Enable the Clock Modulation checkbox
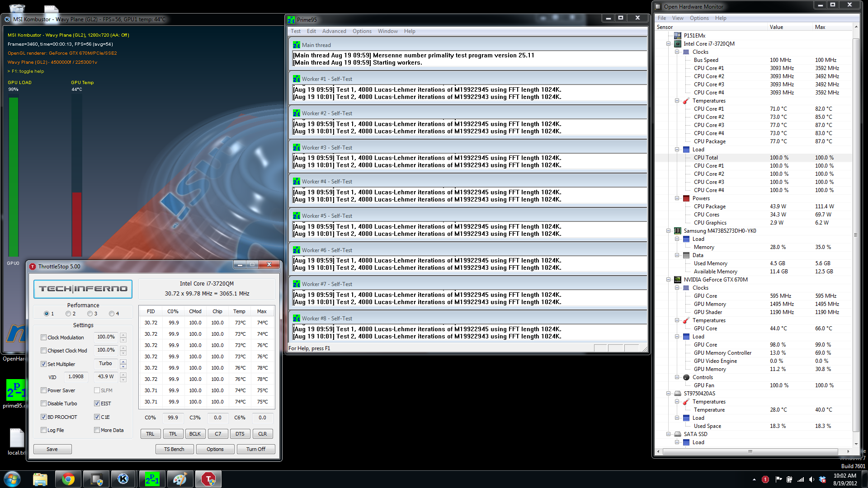 [43, 338]
